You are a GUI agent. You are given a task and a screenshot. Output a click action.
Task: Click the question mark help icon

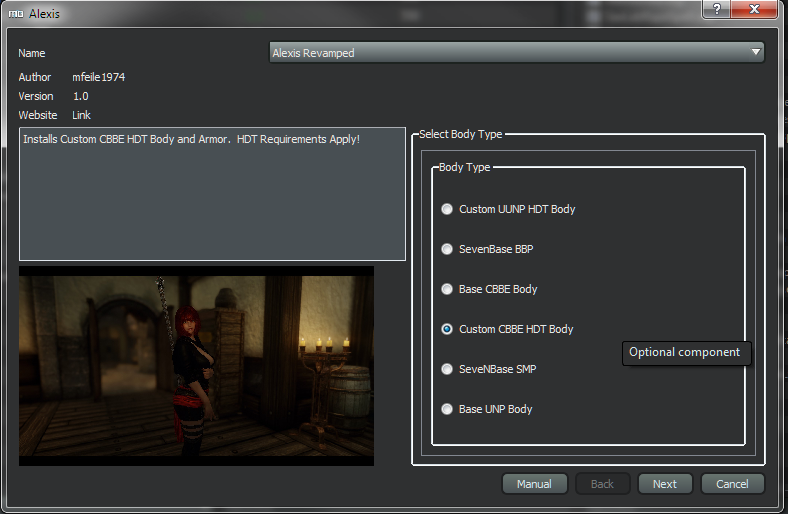pyautogui.click(x=715, y=8)
